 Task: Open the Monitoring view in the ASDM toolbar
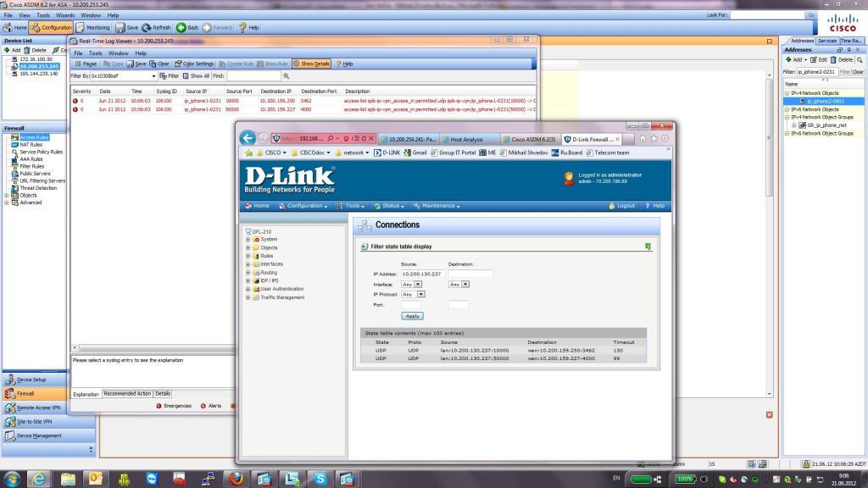[x=93, y=28]
